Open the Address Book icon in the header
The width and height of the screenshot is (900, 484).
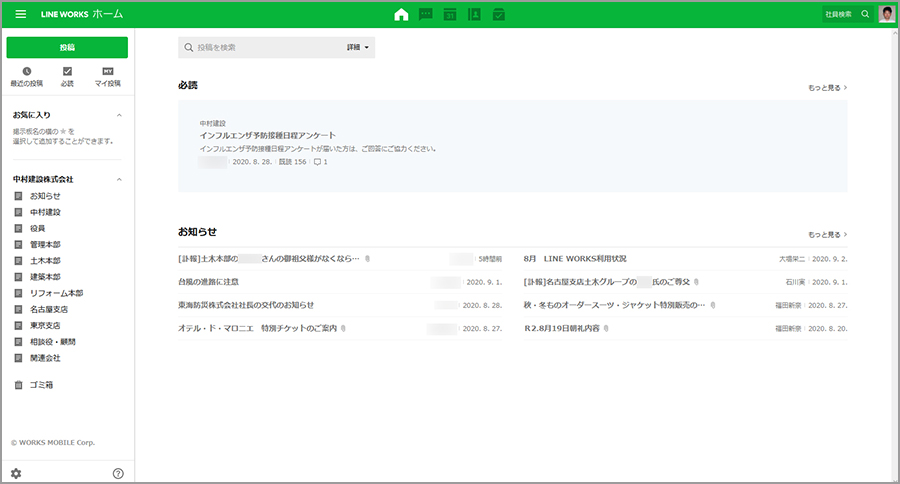click(474, 14)
